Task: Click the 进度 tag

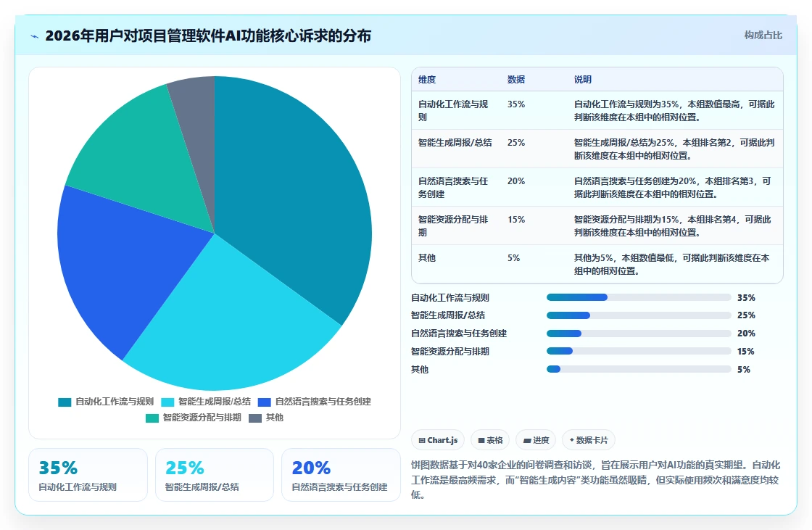Action: tap(536, 440)
